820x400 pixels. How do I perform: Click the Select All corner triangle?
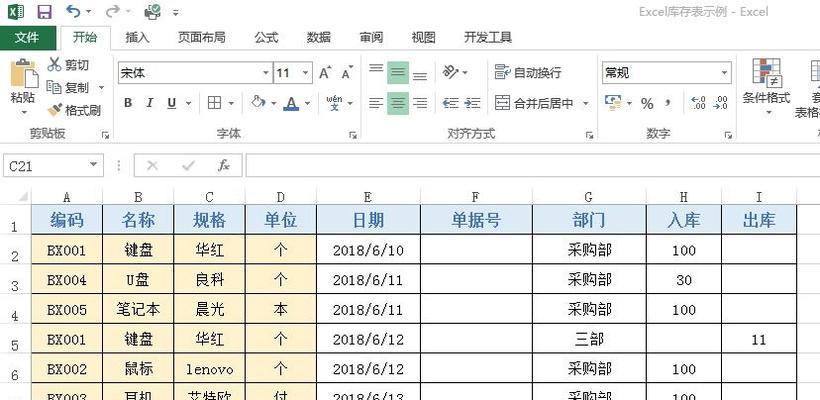coord(22,197)
